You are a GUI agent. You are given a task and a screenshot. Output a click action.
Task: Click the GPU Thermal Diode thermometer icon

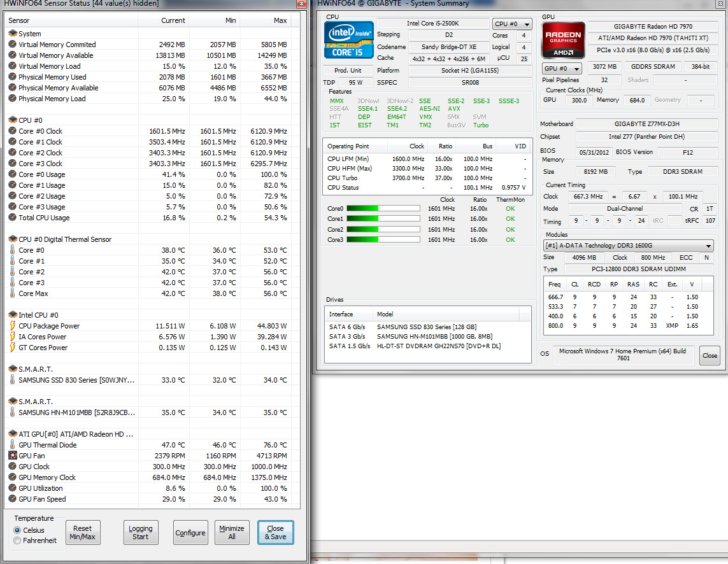[x=13, y=445]
